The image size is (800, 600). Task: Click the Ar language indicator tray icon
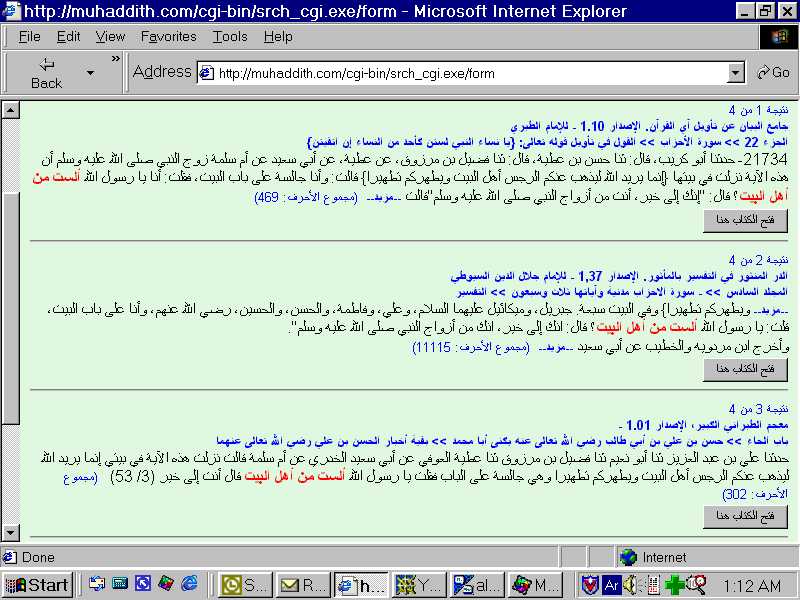612,585
